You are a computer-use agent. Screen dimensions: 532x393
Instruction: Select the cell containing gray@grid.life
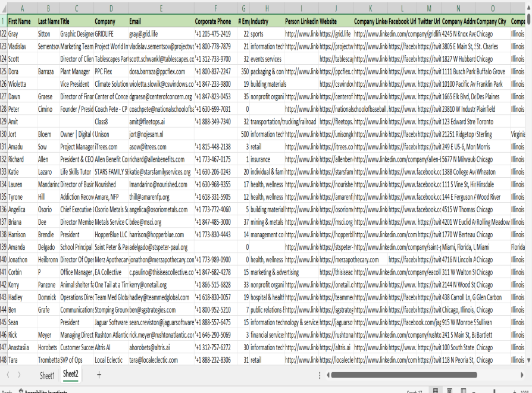(x=161, y=34)
